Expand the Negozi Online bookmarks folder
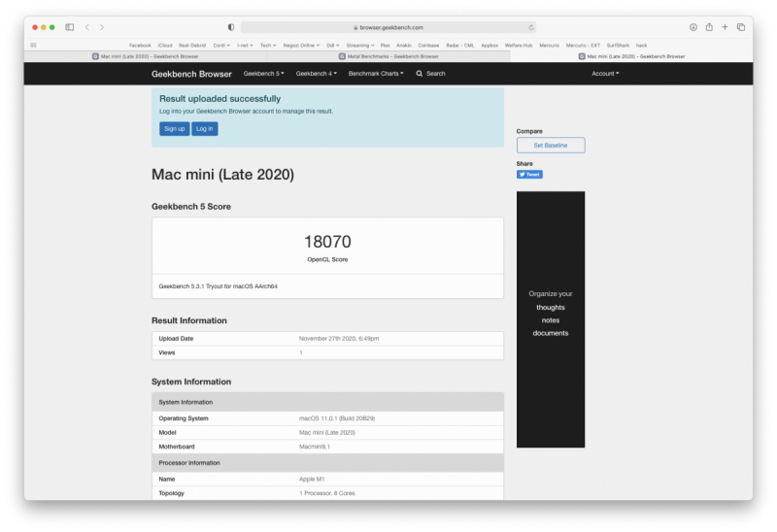Image resolution: width=777 pixels, height=532 pixels. tap(301, 45)
